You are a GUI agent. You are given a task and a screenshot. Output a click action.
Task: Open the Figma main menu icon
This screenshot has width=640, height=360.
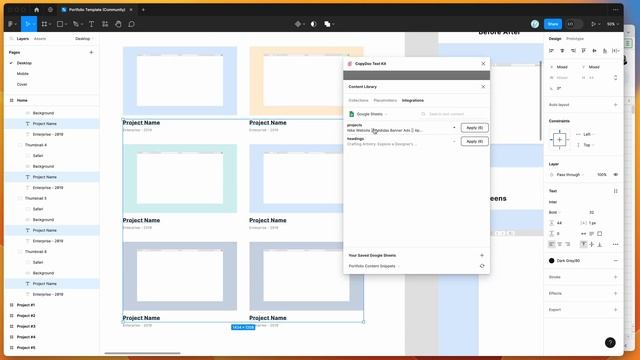[x=11, y=24]
